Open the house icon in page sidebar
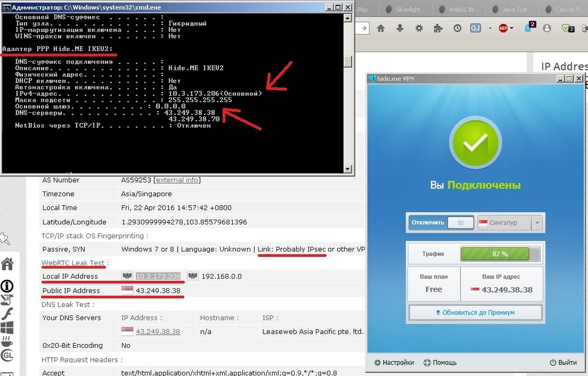Image resolution: width=588 pixels, height=376 pixels. click(x=6, y=264)
